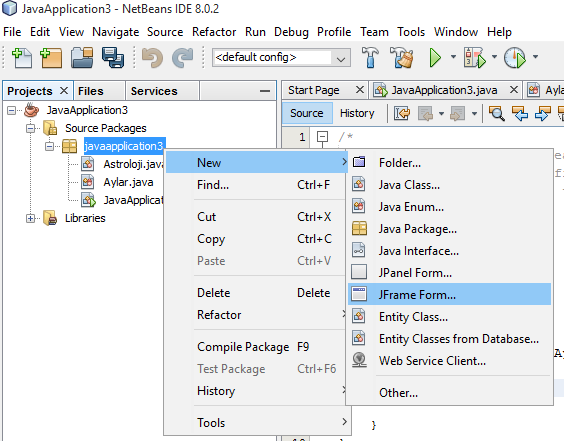Collapse code fold on line 1
This screenshot has width=564, height=441.
[x=322, y=137]
